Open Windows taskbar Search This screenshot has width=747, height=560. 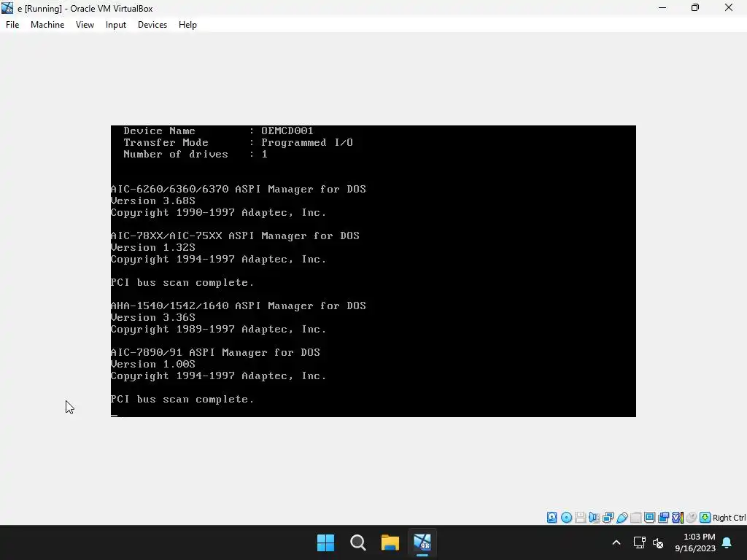pyautogui.click(x=357, y=542)
